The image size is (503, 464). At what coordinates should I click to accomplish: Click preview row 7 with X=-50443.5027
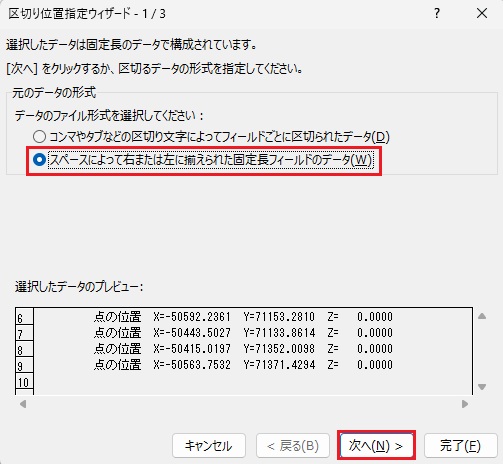pos(243,333)
